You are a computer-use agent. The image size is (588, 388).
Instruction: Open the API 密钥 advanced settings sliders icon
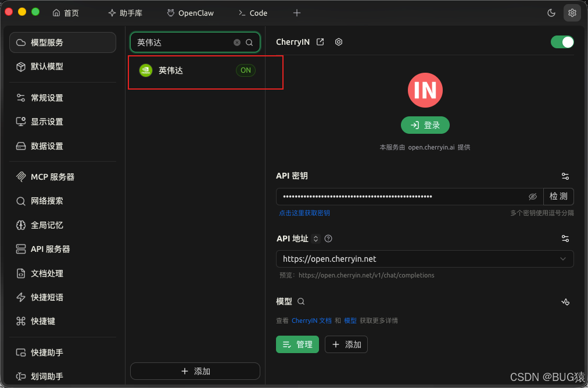(565, 176)
